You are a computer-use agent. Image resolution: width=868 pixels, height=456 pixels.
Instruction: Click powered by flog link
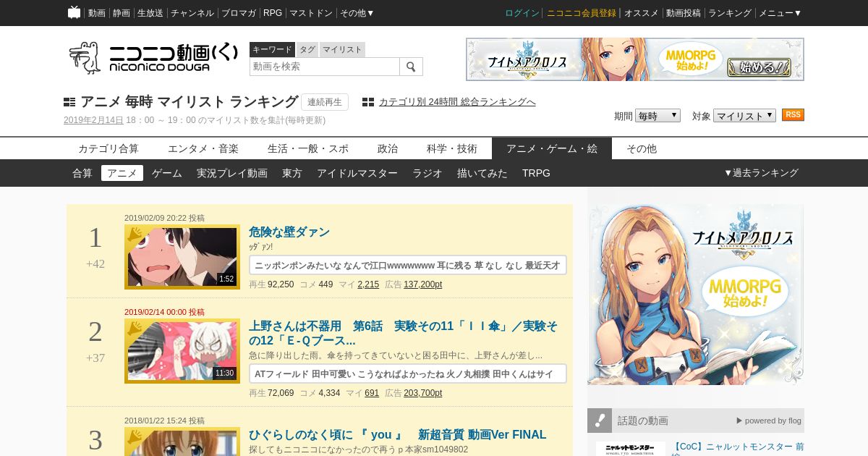(769, 421)
